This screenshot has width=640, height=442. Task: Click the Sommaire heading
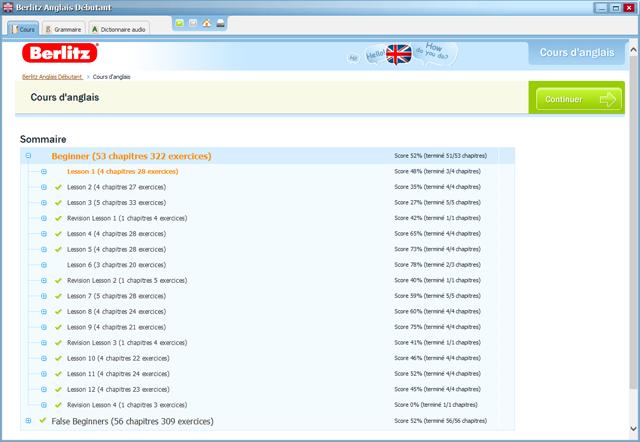(x=43, y=139)
